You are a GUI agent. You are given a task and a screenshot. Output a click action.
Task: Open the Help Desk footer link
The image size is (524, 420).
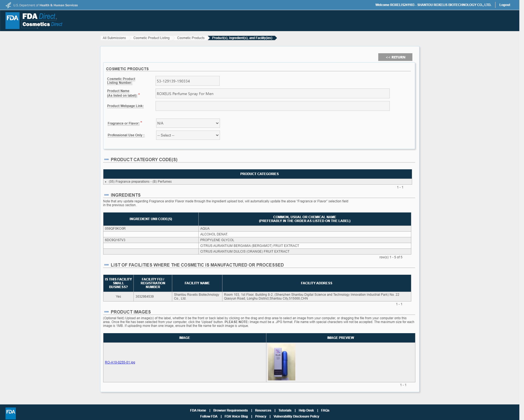point(306,410)
